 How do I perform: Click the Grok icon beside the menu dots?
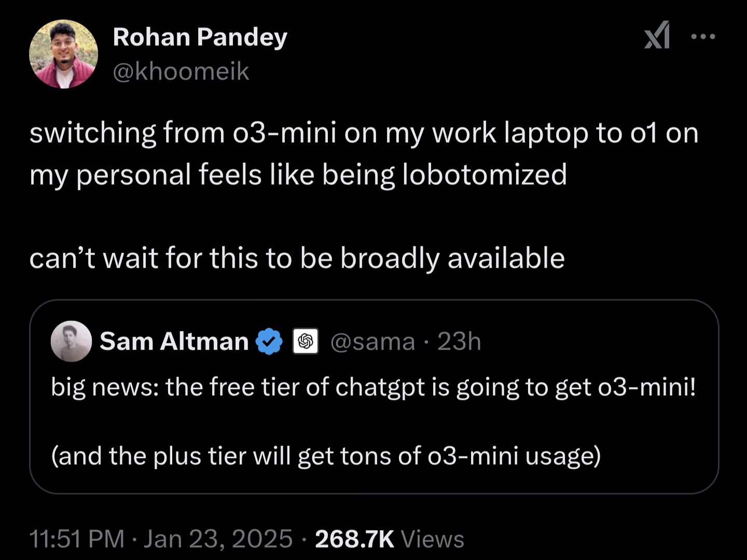tap(657, 35)
